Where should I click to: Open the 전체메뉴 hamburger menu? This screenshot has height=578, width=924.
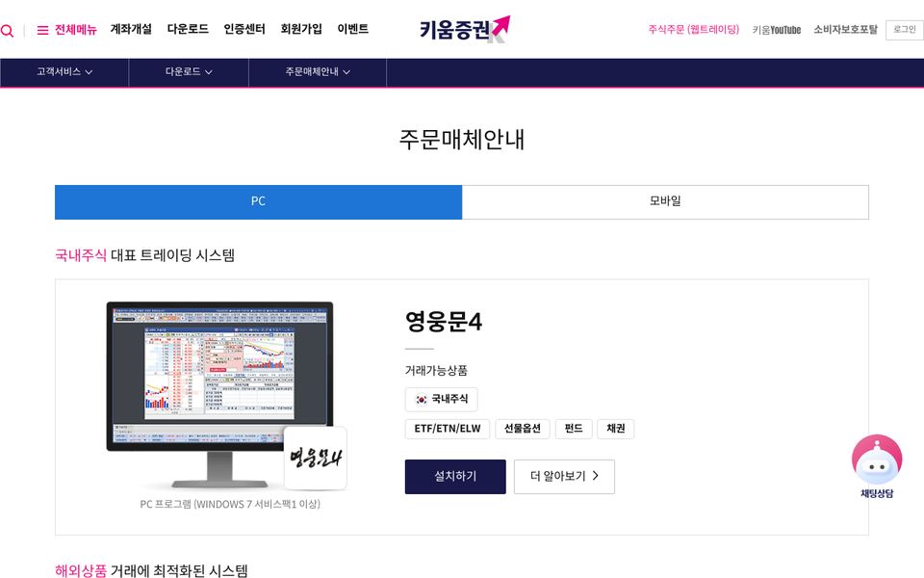(66, 30)
